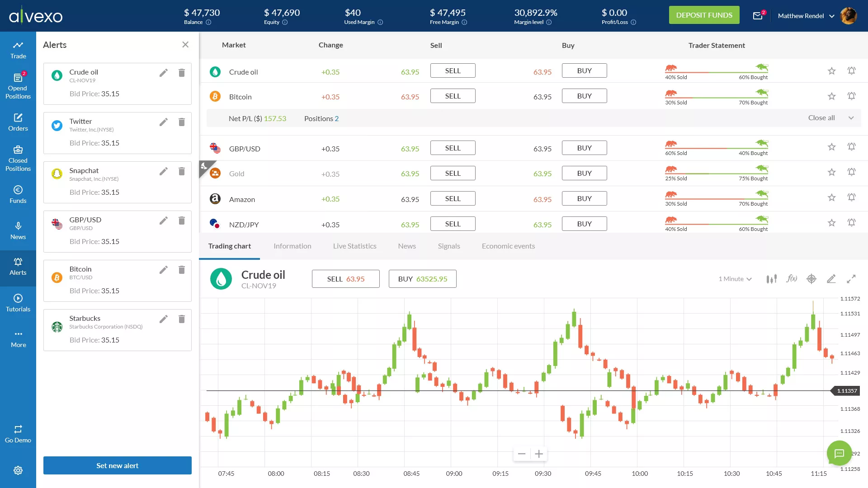Select the chart drawing pencil tool
This screenshot has width=868, height=488.
[831, 279]
